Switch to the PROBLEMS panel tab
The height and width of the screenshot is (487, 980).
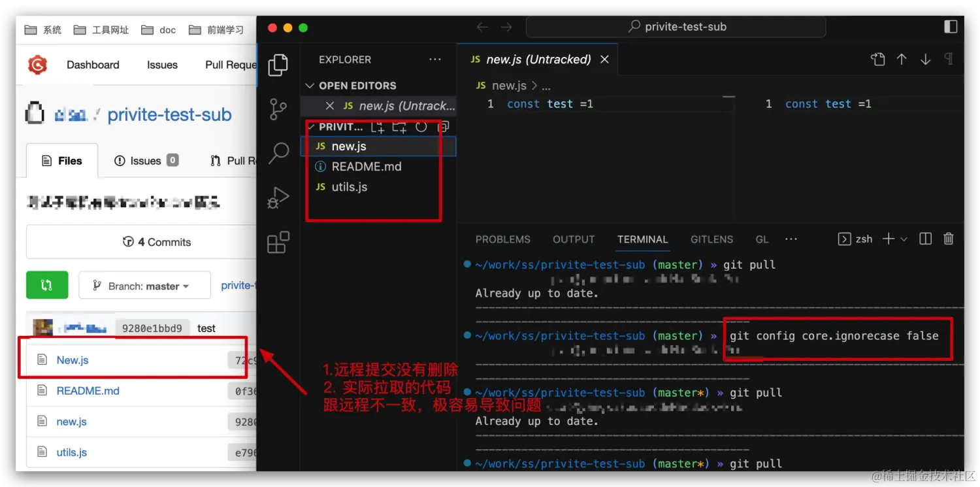pos(503,239)
